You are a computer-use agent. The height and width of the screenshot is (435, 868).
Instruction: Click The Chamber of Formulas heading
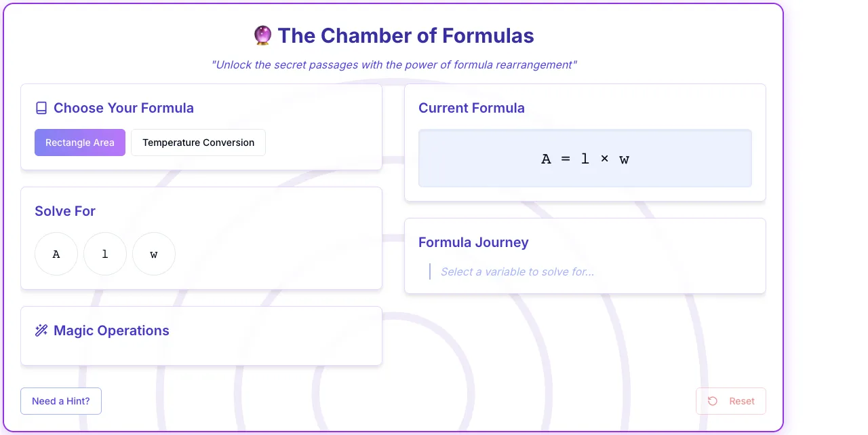pos(406,35)
